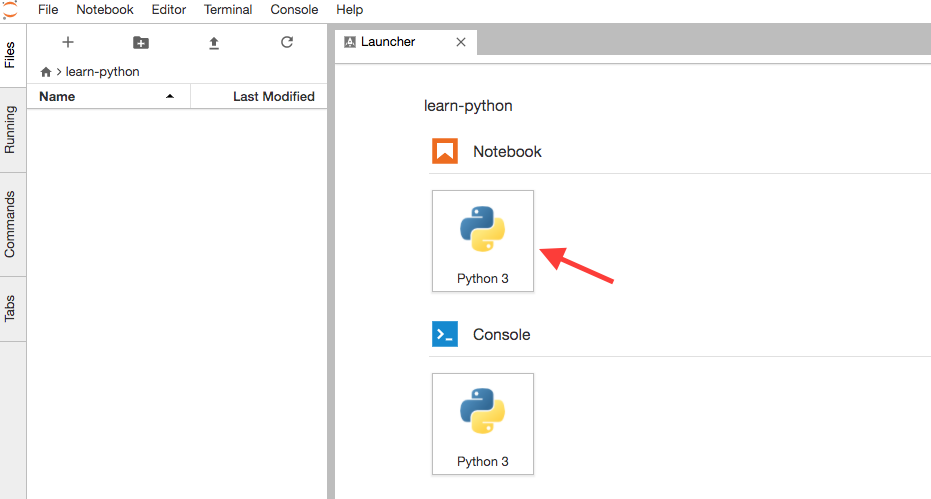
Task: Click the blue Console section icon
Action: [445, 334]
